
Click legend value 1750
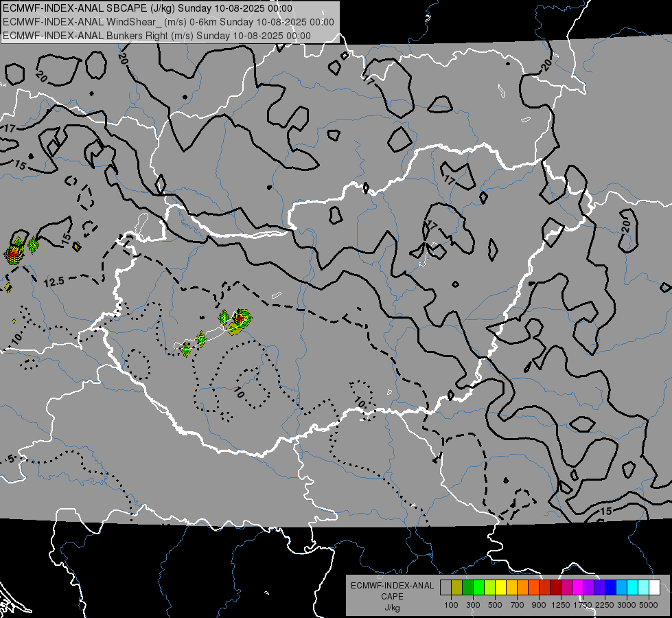pyautogui.click(x=583, y=605)
